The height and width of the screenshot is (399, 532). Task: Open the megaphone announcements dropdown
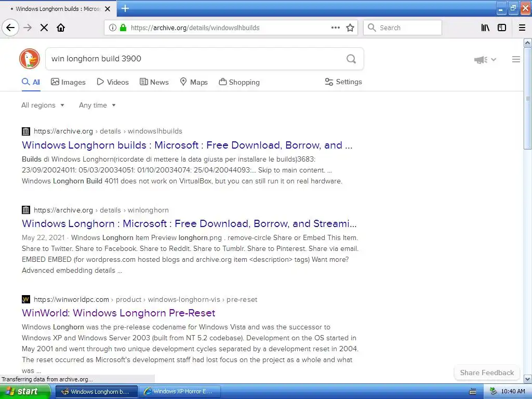485,60
